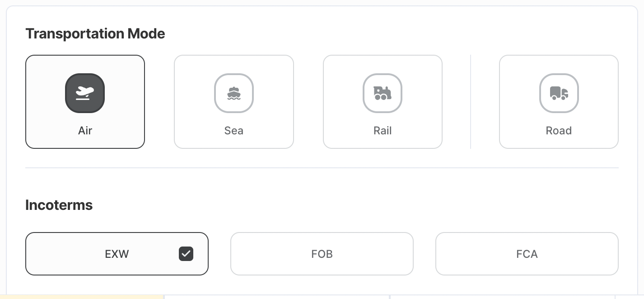Click the ship icon for Sea
The height and width of the screenshot is (299, 644).
[x=234, y=93]
